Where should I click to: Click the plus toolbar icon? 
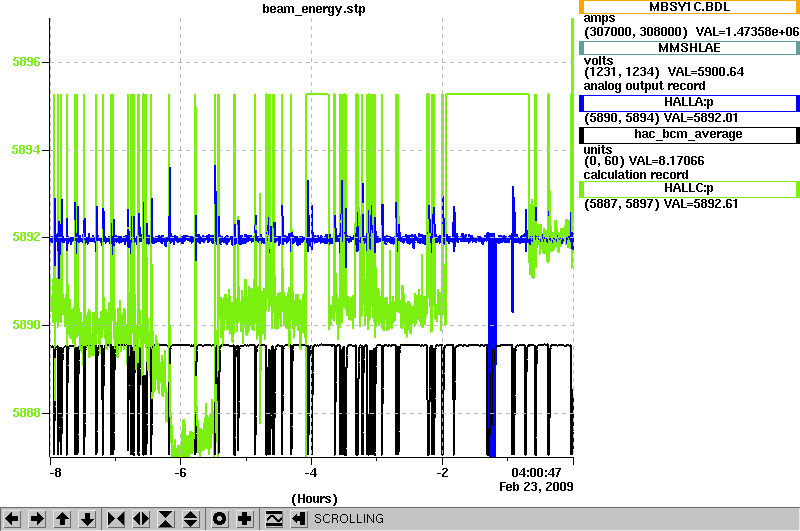click(245, 519)
